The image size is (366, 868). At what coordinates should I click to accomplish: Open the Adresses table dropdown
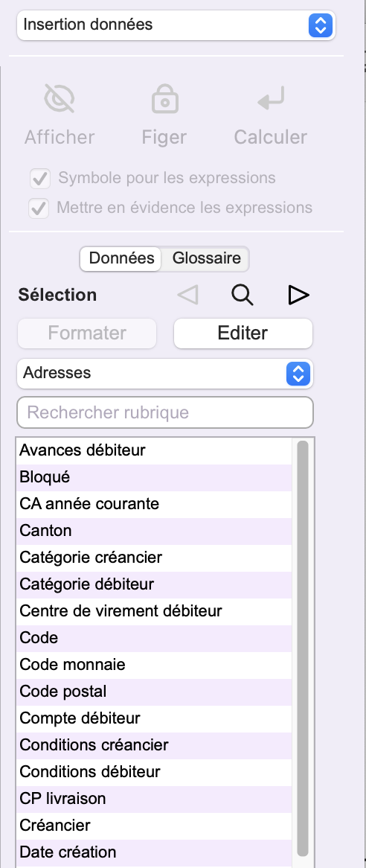165,374
